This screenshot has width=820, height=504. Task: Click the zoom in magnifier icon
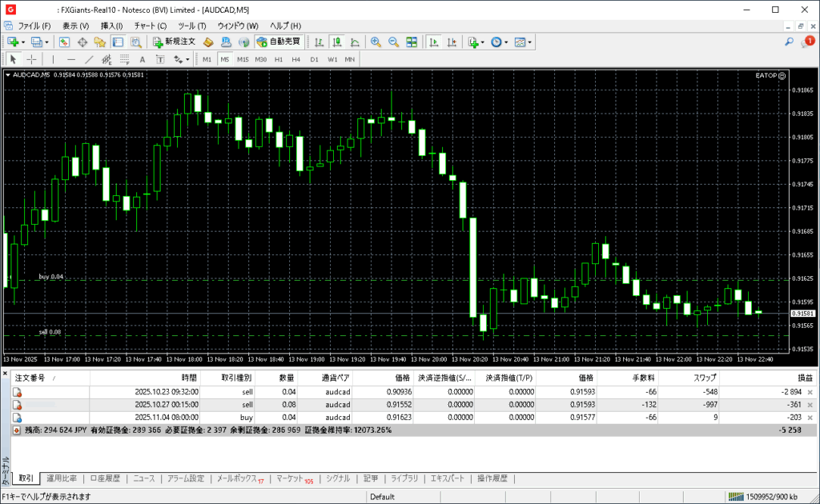click(x=376, y=42)
